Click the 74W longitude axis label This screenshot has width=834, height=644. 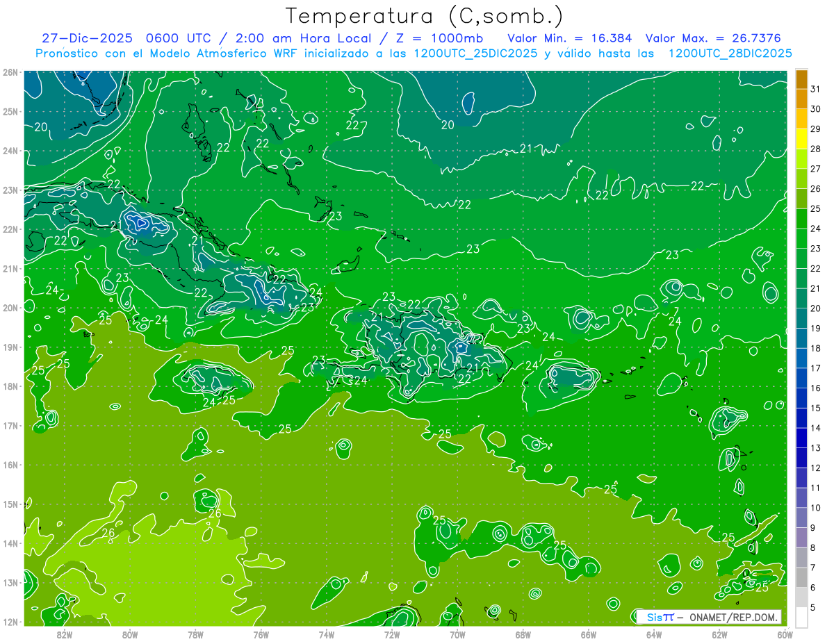(327, 634)
